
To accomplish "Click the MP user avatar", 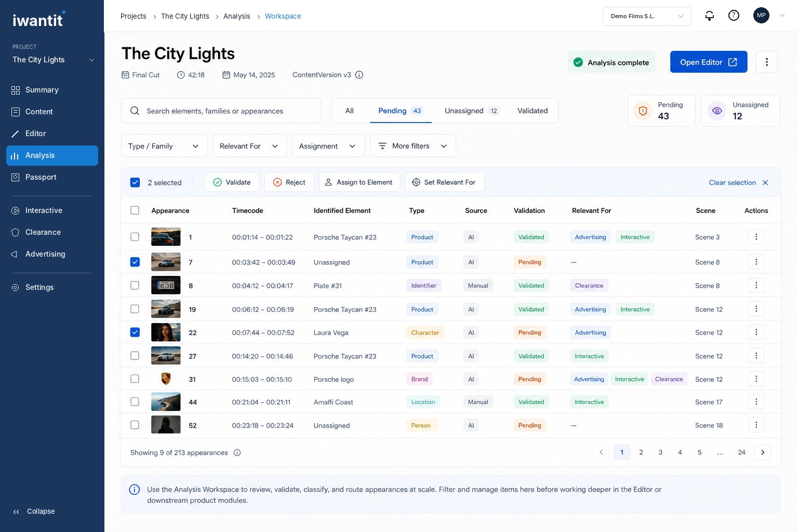I will tap(761, 16).
